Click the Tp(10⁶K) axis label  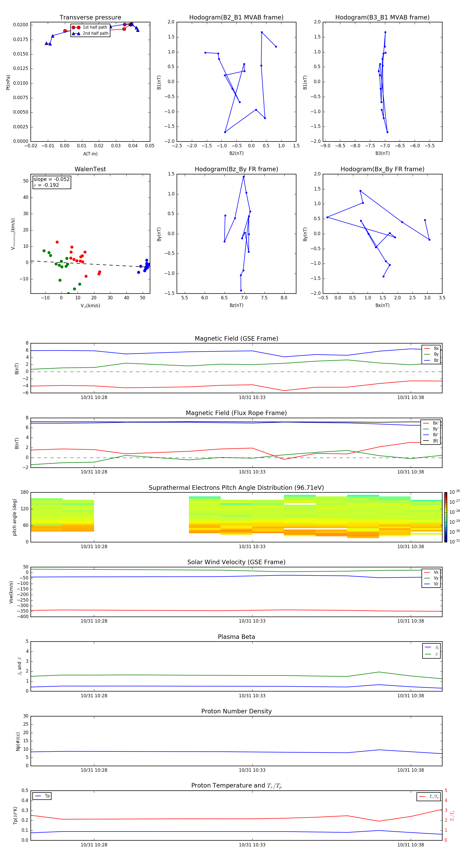coord(15,816)
